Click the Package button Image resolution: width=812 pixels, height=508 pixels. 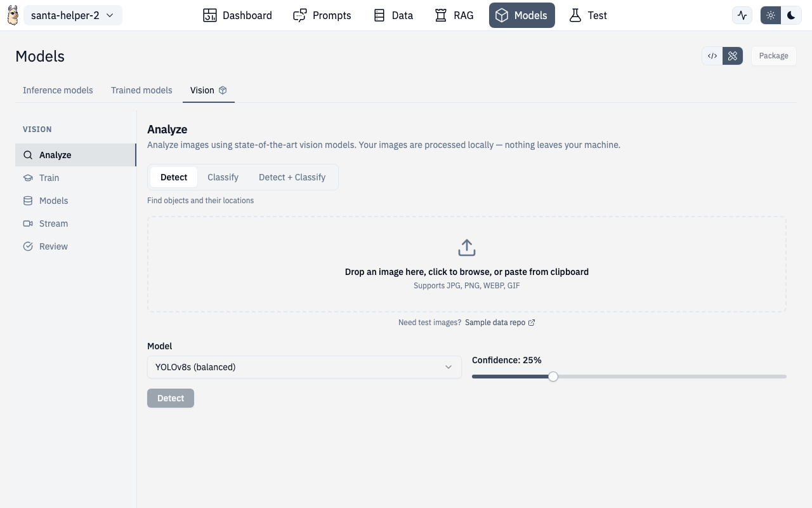773,56
